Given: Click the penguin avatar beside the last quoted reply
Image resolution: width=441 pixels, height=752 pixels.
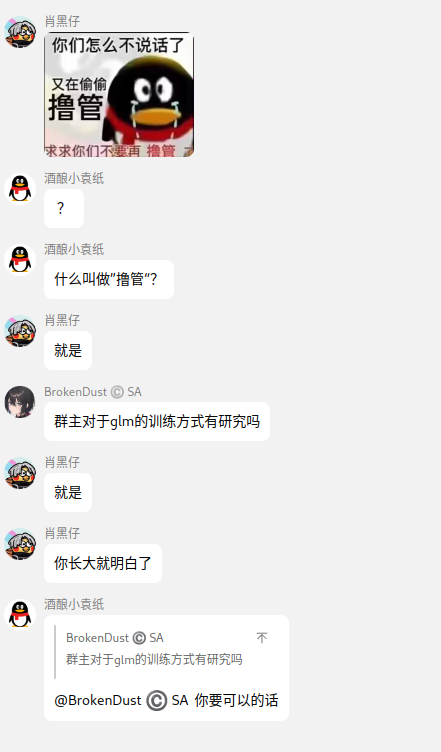Looking at the screenshot, I should tap(20, 614).
